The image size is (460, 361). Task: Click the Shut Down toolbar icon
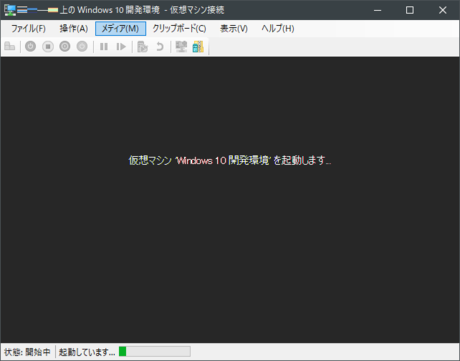click(x=65, y=46)
